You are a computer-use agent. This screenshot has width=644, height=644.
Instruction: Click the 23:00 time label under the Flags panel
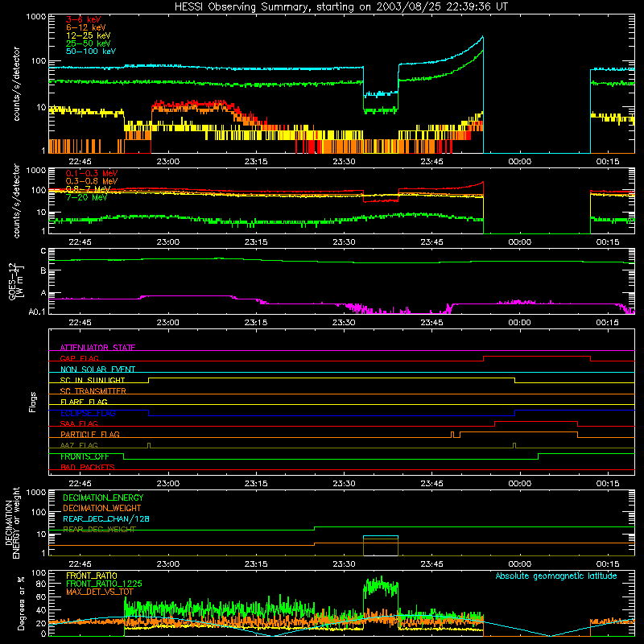point(168,484)
